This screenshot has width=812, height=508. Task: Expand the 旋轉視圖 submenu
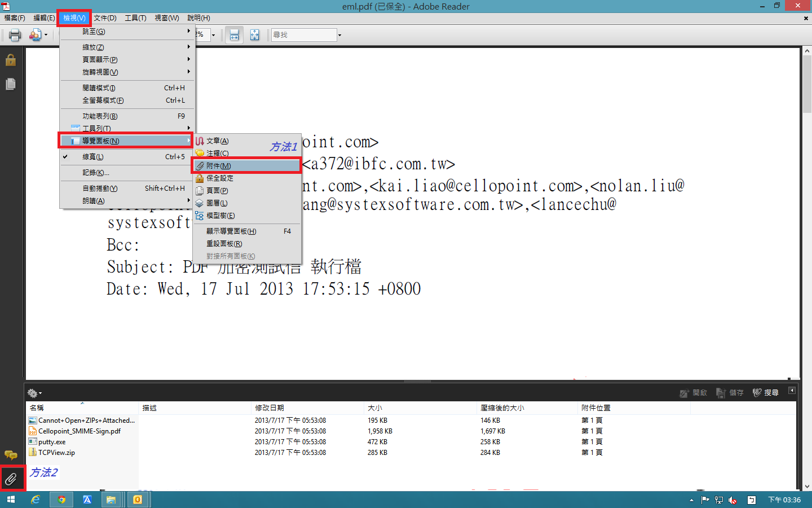click(x=127, y=72)
